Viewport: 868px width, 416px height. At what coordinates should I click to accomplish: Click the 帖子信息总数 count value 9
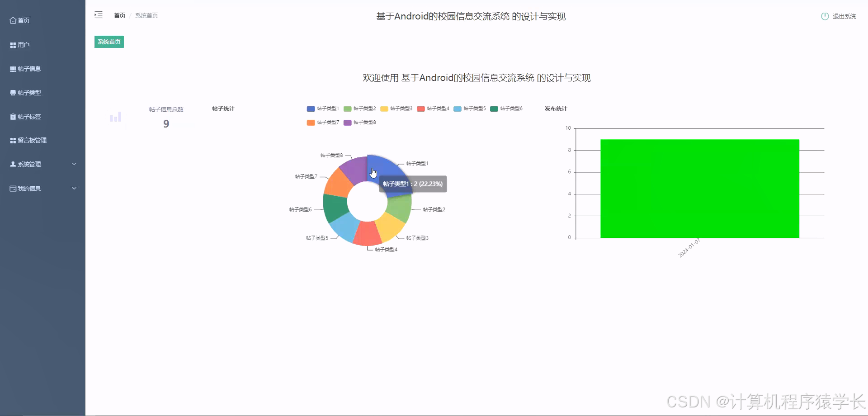pyautogui.click(x=166, y=124)
